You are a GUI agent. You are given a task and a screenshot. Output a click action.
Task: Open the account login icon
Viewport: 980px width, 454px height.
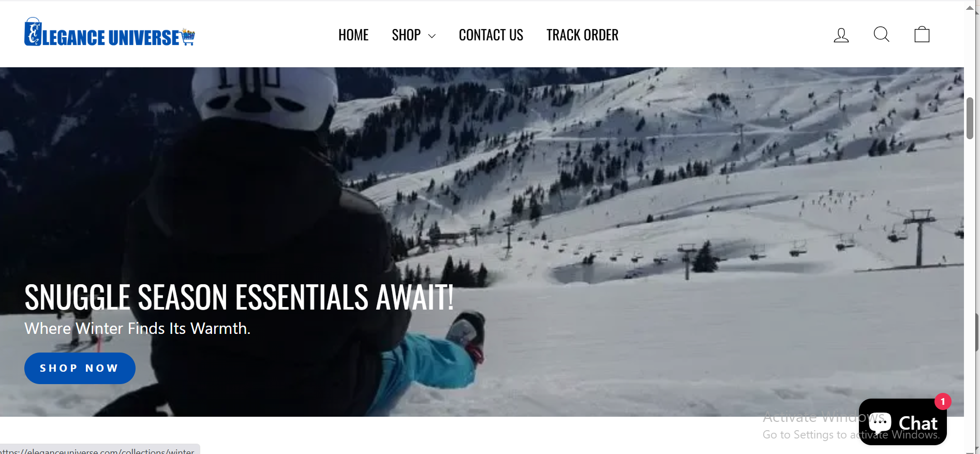click(x=841, y=35)
